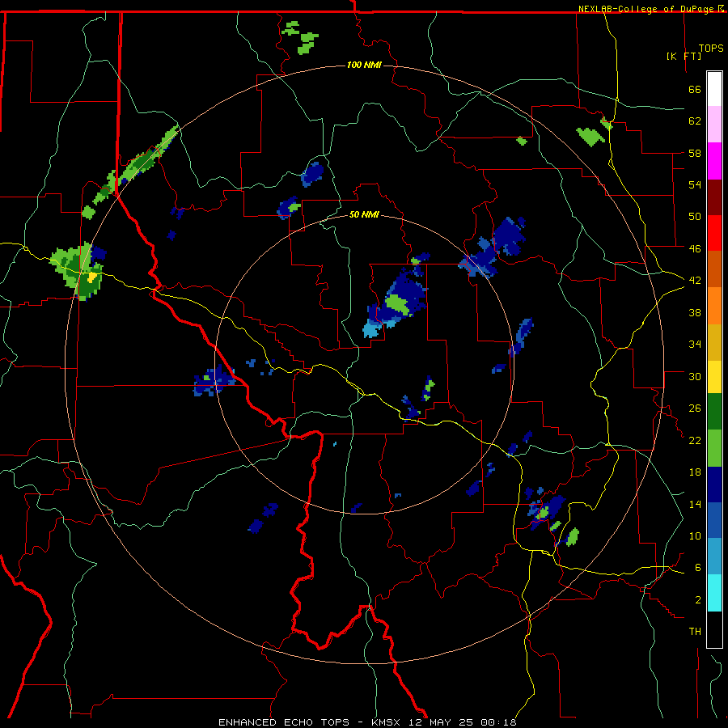
Task: Click legend value 18
Action: (x=695, y=472)
